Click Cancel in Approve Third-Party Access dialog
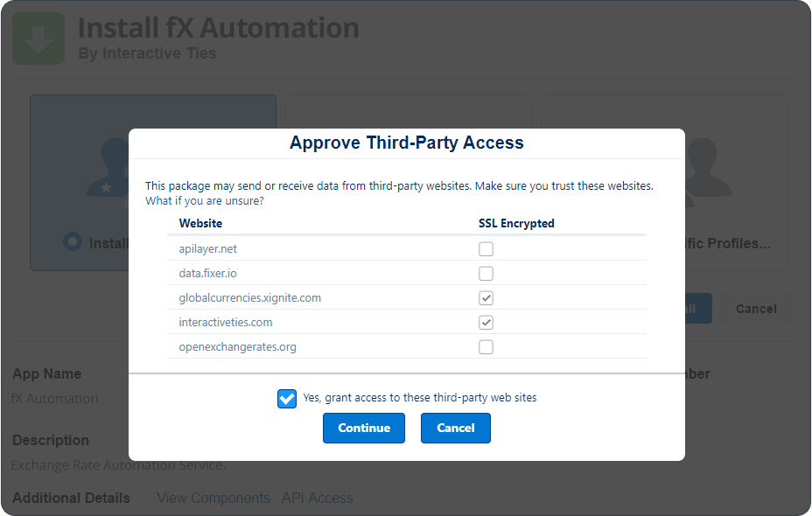The height and width of the screenshot is (516, 812). pyautogui.click(x=456, y=428)
